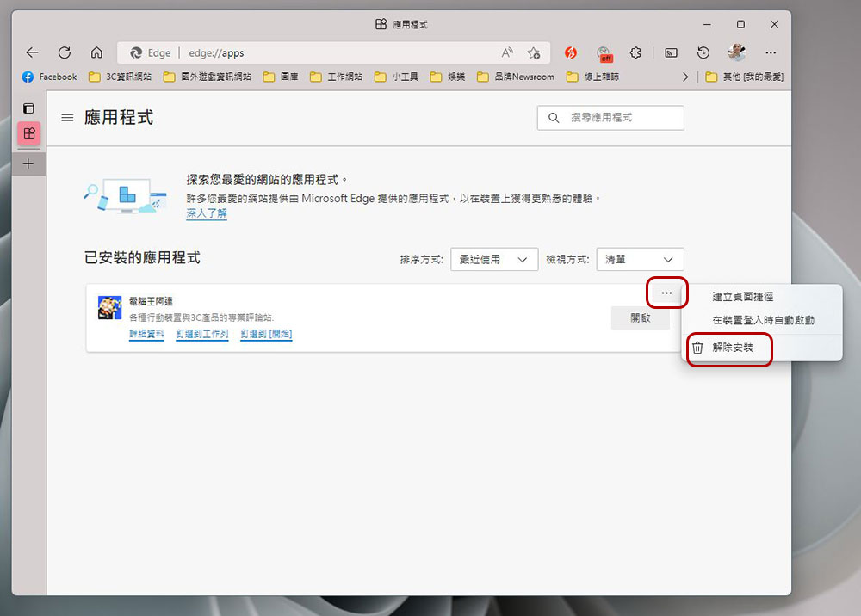Select 在裝置登入時自動啟動 menu option
Viewport: 861px width, 616px height.
(763, 320)
